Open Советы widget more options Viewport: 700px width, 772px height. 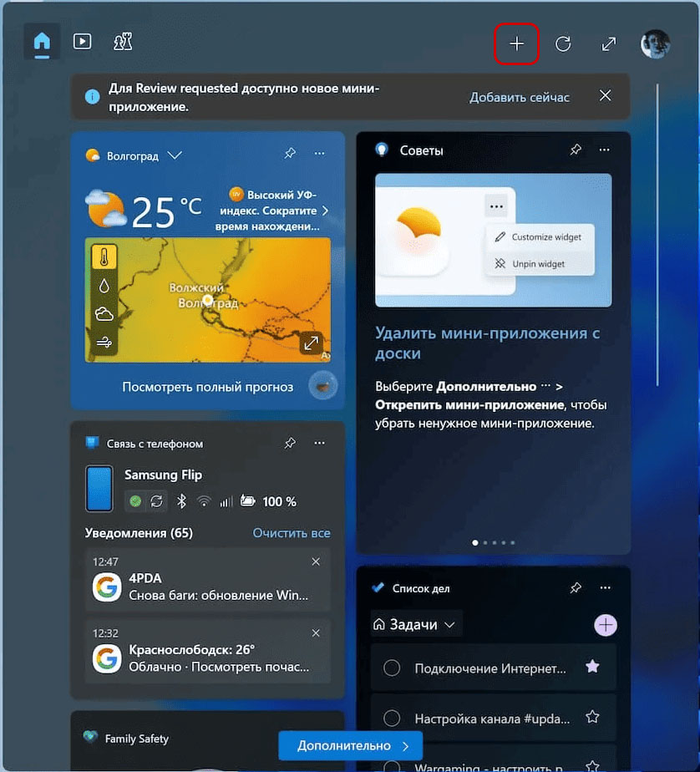605,150
